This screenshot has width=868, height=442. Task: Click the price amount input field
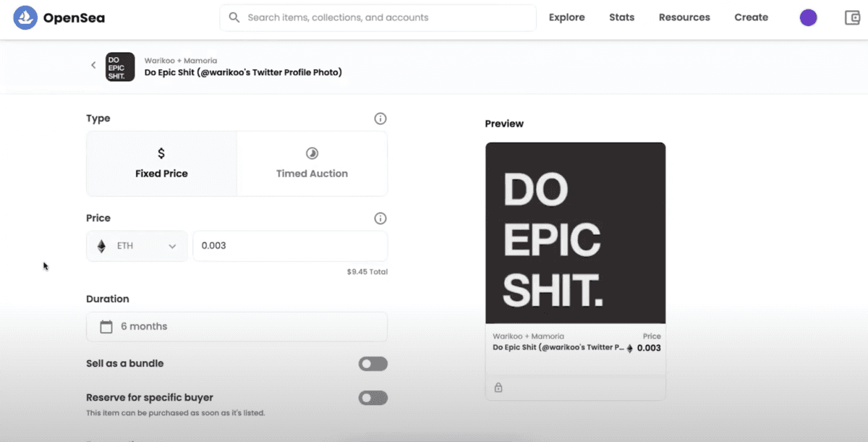coord(289,246)
